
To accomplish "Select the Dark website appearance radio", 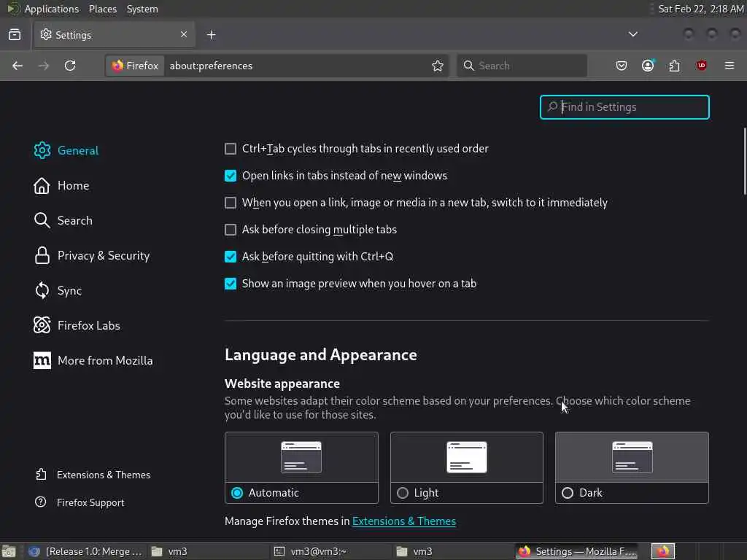I will (x=568, y=493).
